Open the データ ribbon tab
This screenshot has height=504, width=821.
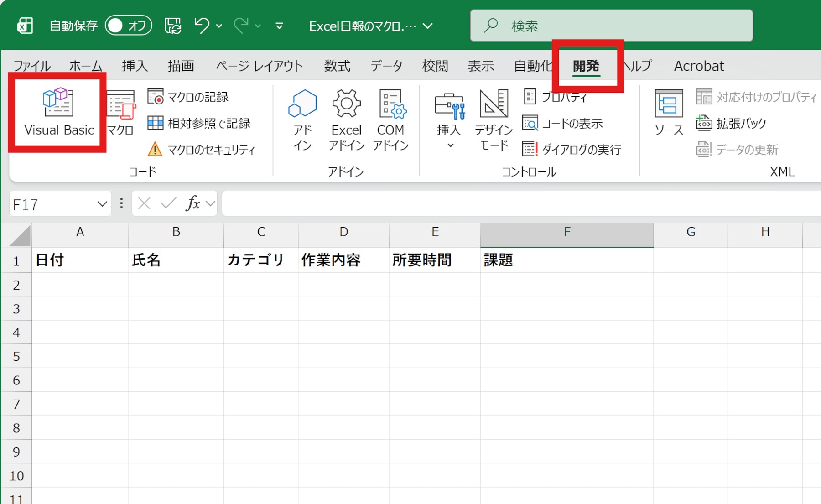click(x=386, y=66)
